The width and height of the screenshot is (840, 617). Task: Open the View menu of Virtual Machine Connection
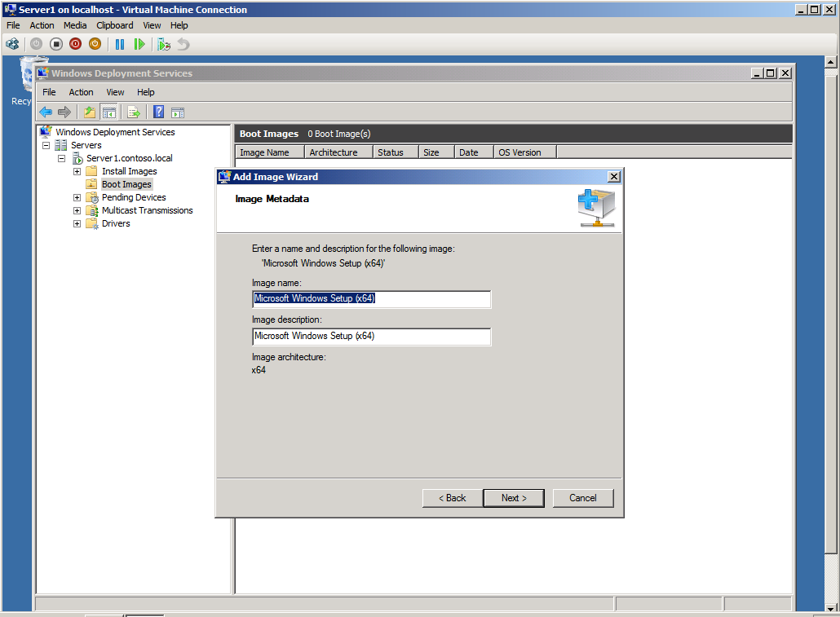coord(152,25)
